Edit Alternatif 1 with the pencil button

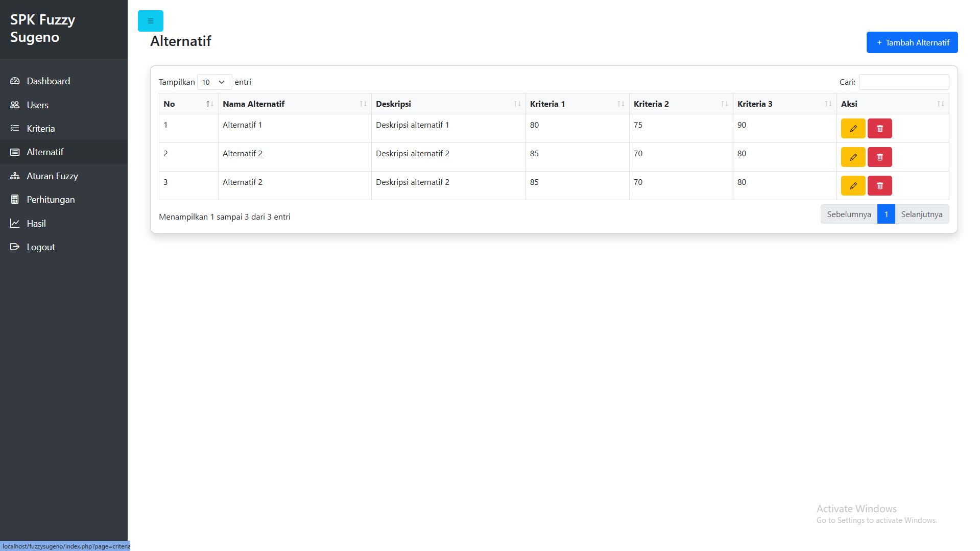(853, 129)
